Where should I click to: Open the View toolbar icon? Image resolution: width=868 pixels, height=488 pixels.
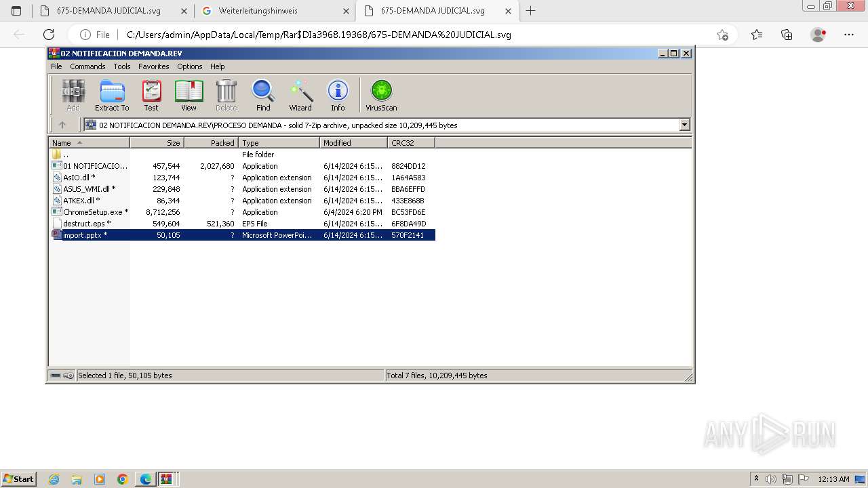click(x=189, y=95)
